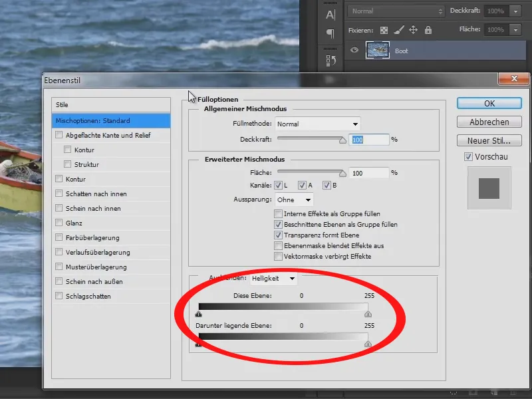The image size is (532, 399).
Task: Click Diese Ebene white slider handle
Action: click(368, 314)
